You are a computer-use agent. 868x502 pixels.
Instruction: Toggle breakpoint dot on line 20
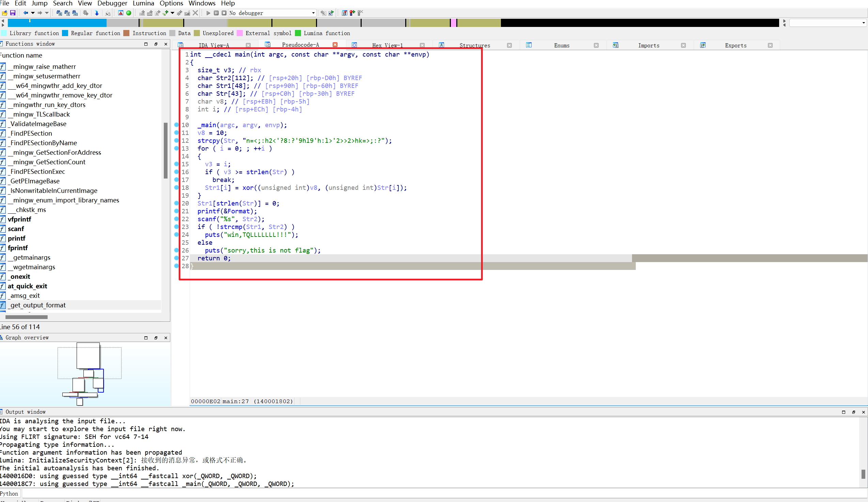coord(176,203)
